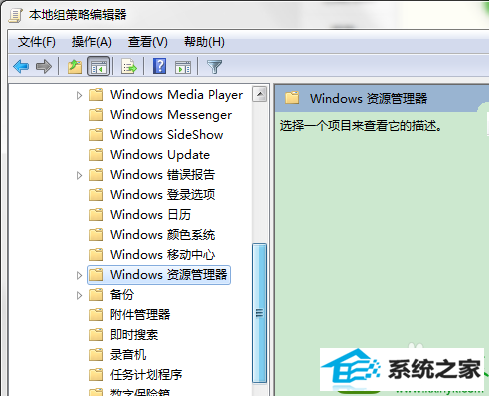The image size is (489, 396).
Task: Open Help with the question mark icon
Action: pos(160,66)
